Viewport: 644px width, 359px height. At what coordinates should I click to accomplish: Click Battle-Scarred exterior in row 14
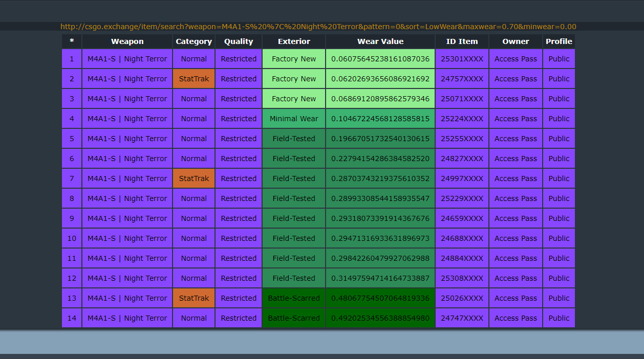pyautogui.click(x=294, y=318)
